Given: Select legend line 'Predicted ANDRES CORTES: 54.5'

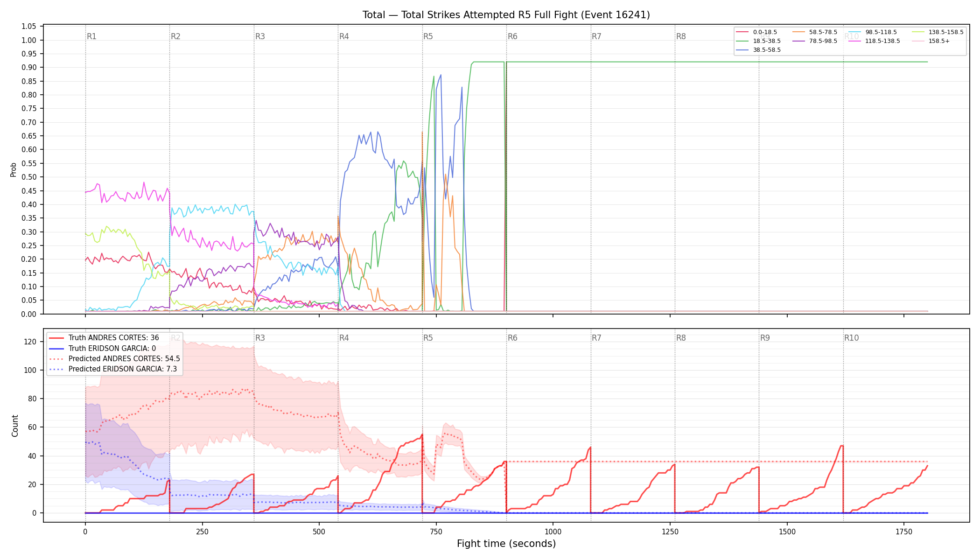Looking at the screenshot, I should point(114,358).
